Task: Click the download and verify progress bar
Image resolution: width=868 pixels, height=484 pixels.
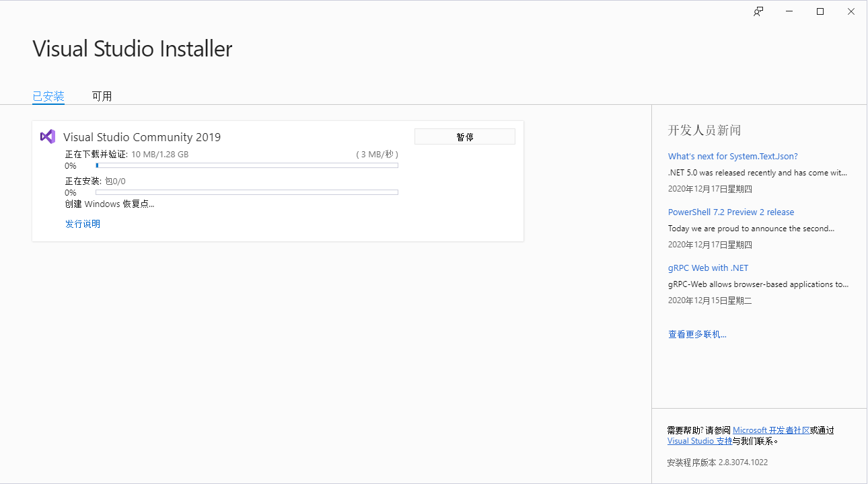Action: click(x=247, y=165)
